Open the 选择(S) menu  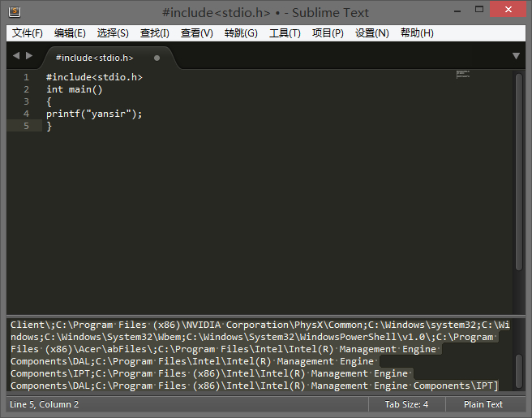(x=113, y=33)
